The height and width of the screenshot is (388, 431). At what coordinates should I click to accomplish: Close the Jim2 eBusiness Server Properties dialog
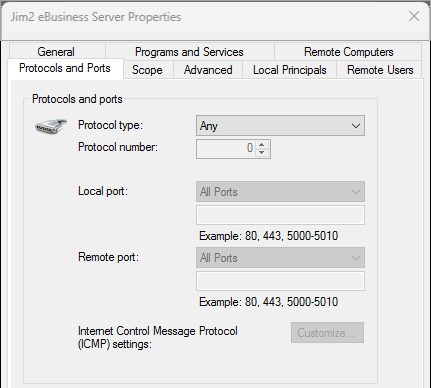coord(414,16)
